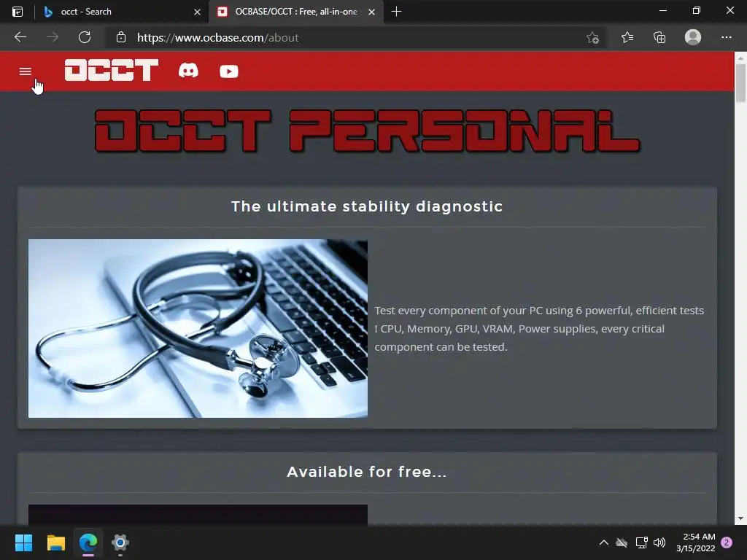
Task: Click the scrollbar up arrow
Action: tap(740, 58)
